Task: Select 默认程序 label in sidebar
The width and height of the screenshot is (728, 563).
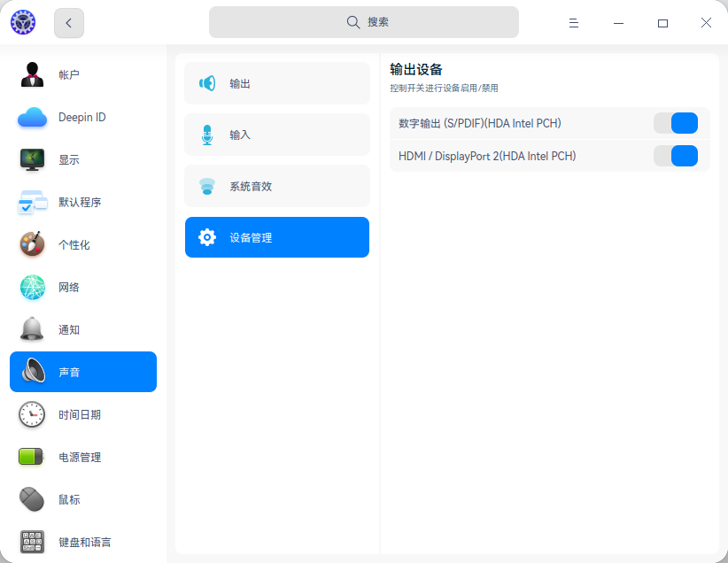Action: (80, 203)
